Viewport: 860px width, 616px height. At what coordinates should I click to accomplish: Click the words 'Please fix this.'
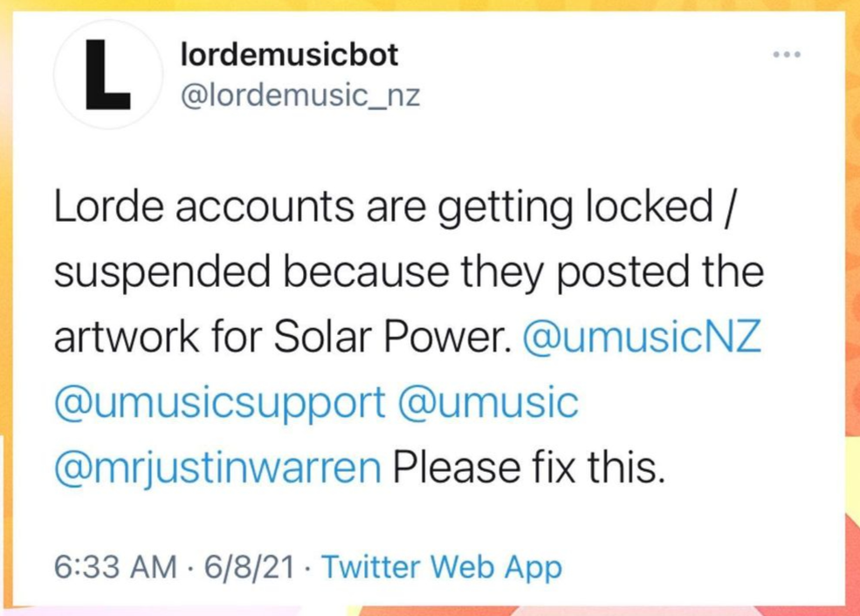529,468
